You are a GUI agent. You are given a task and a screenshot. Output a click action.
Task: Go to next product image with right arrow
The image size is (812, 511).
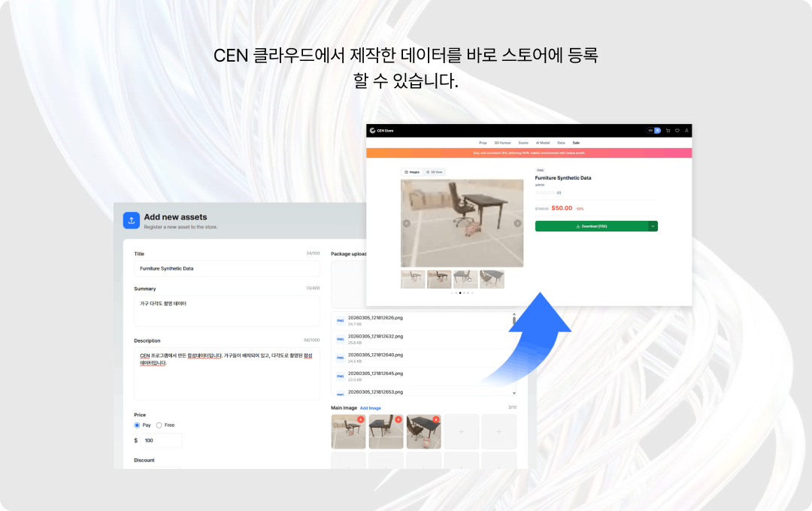pyautogui.click(x=517, y=223)
